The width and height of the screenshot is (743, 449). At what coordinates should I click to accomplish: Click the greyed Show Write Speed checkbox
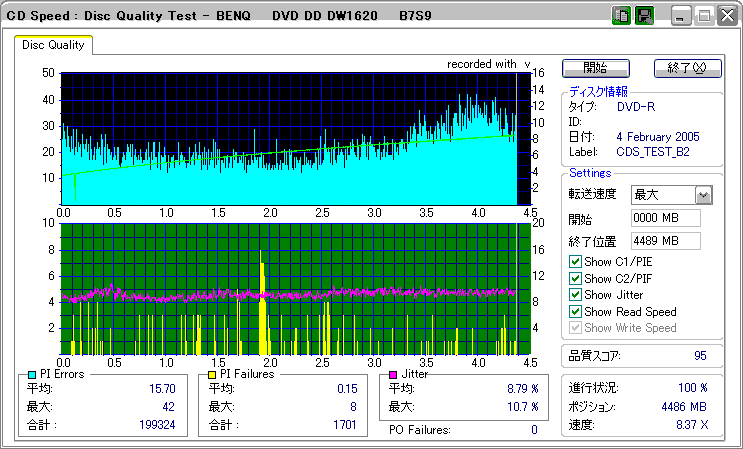click(575, 327)
